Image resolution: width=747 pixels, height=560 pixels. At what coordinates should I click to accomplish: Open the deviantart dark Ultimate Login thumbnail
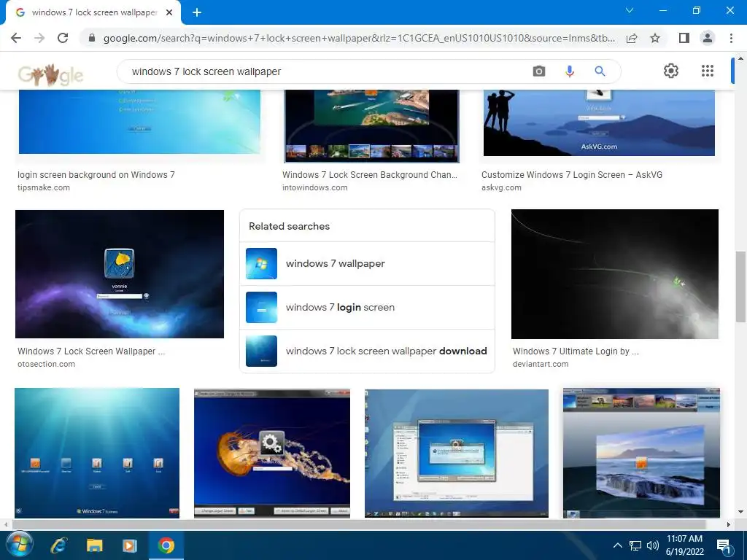click(x=614, y=274)
